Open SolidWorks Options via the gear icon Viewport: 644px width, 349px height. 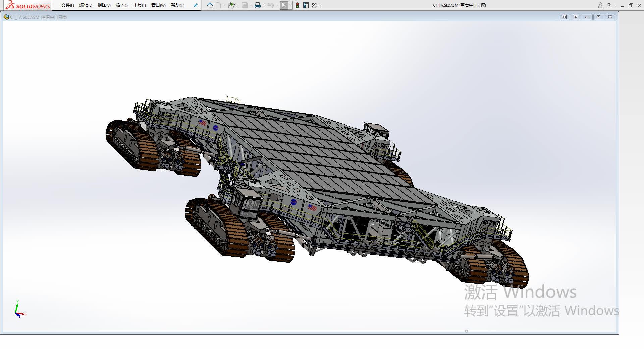coord(314,5)
